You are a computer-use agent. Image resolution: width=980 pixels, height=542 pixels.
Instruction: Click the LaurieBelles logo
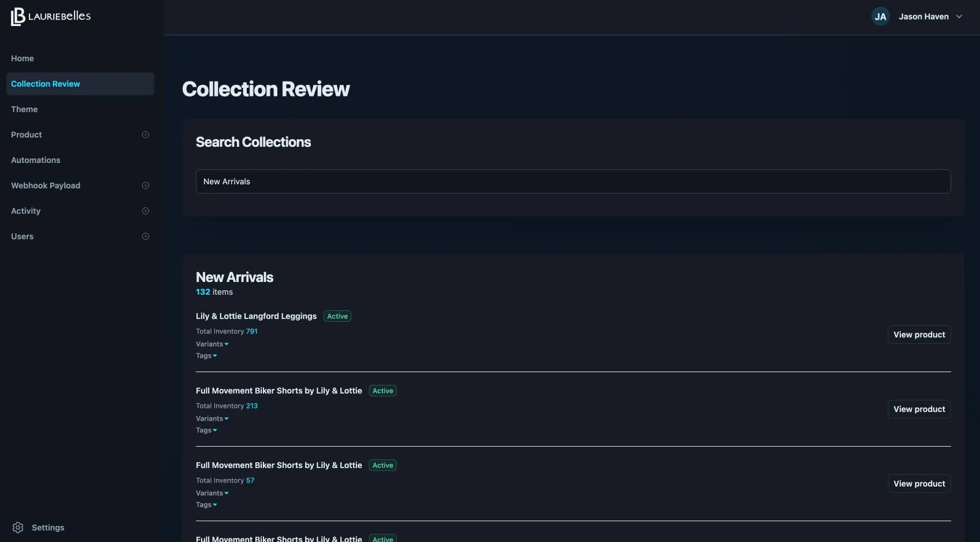51,16
